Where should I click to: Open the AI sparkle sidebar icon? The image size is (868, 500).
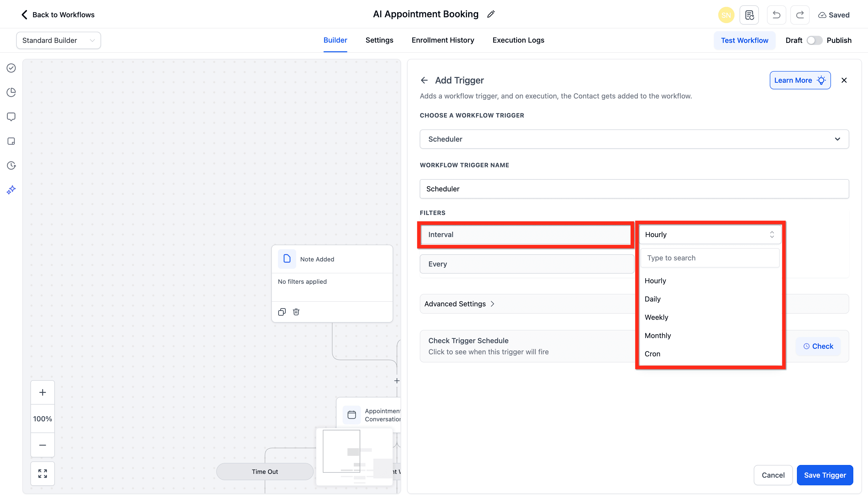point(11,190)
